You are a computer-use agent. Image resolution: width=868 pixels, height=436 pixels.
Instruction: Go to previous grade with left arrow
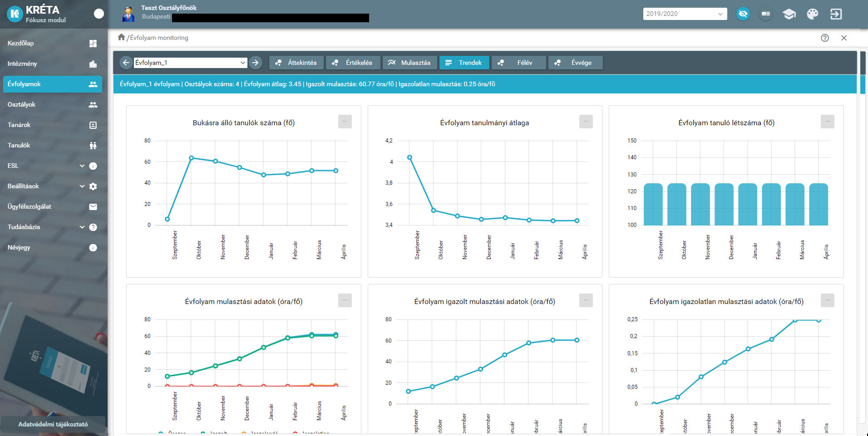coord(126,63)
